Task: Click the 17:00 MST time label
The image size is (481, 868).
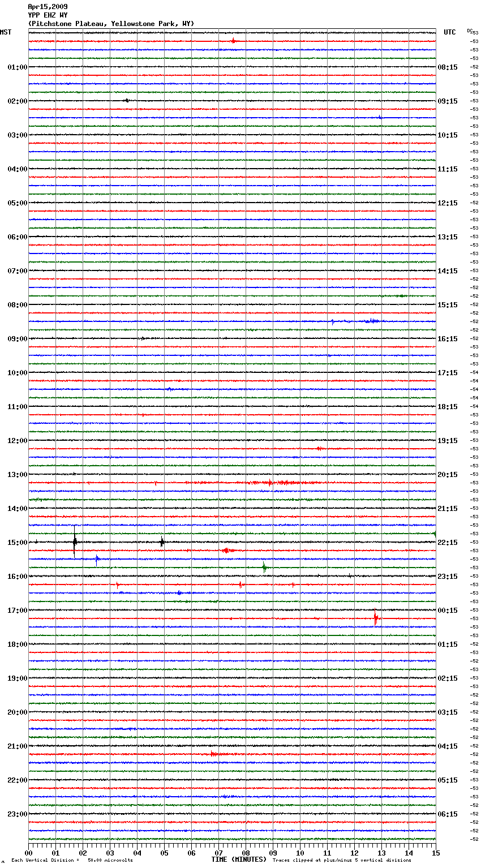Action: (x=17, y=611)
